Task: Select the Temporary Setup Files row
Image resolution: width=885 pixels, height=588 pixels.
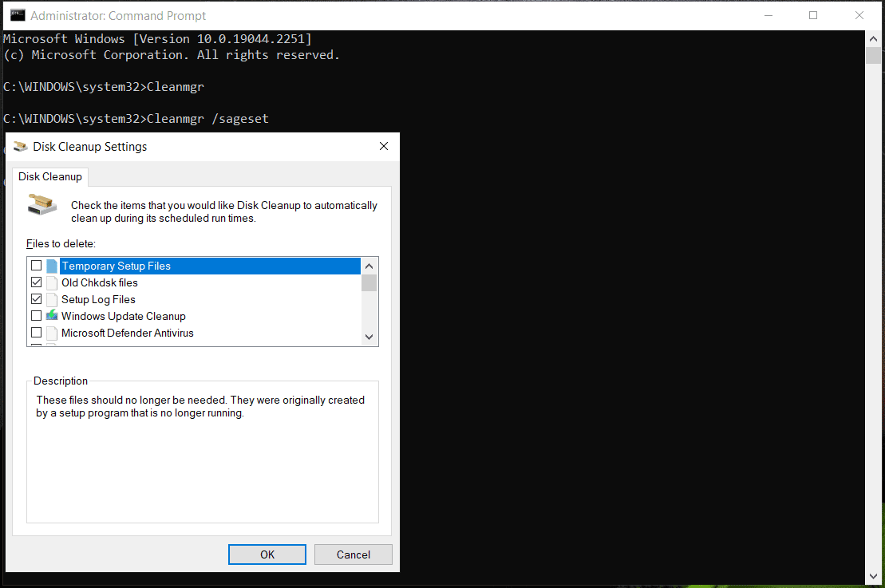Action: pos(210,266)
